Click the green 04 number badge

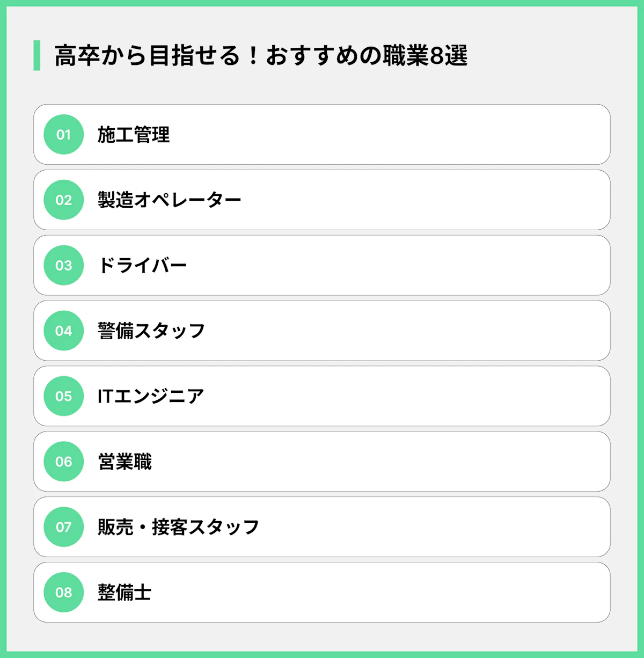[63, 331]
